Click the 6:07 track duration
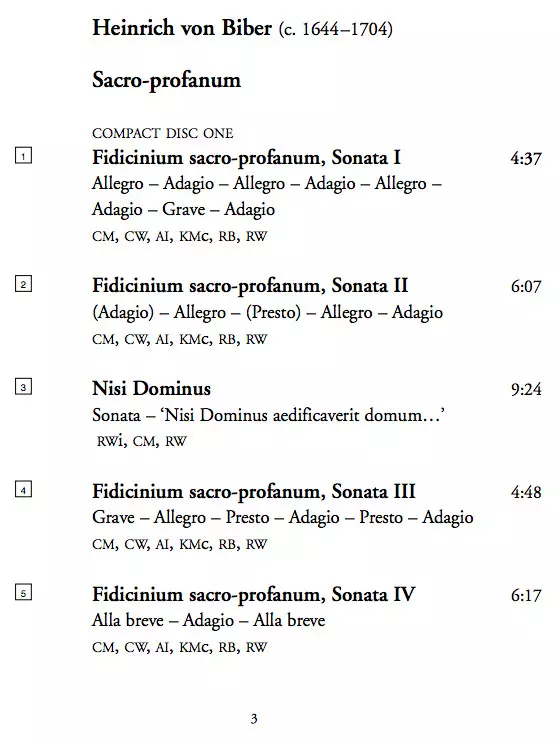The image size is (560, 742). [525, 286]
